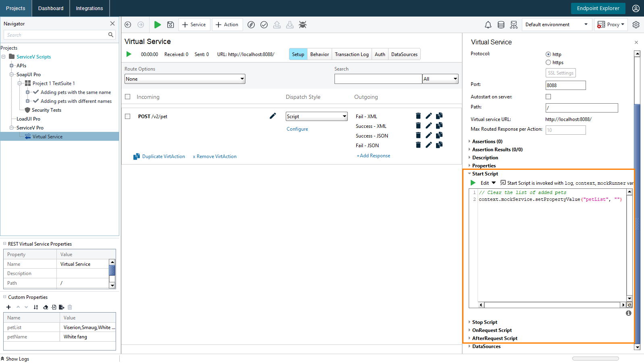Click the green Run toolbar button
Image resolution: width=644 pixels, height=363 pixels.
pyautogui.click(x=158, y=25)
